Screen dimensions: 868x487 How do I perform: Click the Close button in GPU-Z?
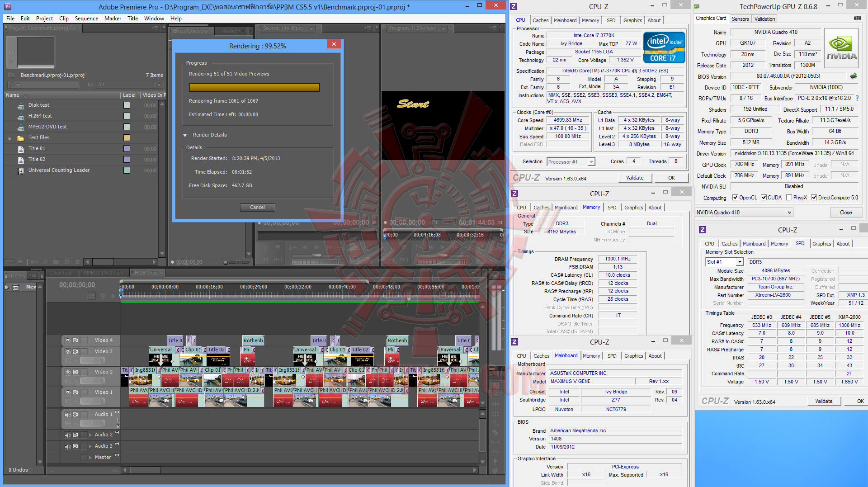click(846, 213)
